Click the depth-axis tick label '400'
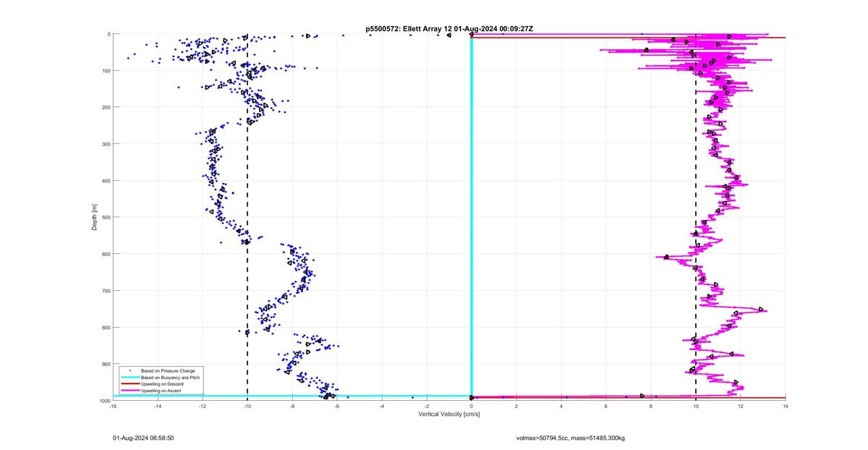The image size is (868, 450). tap(106, 181)
